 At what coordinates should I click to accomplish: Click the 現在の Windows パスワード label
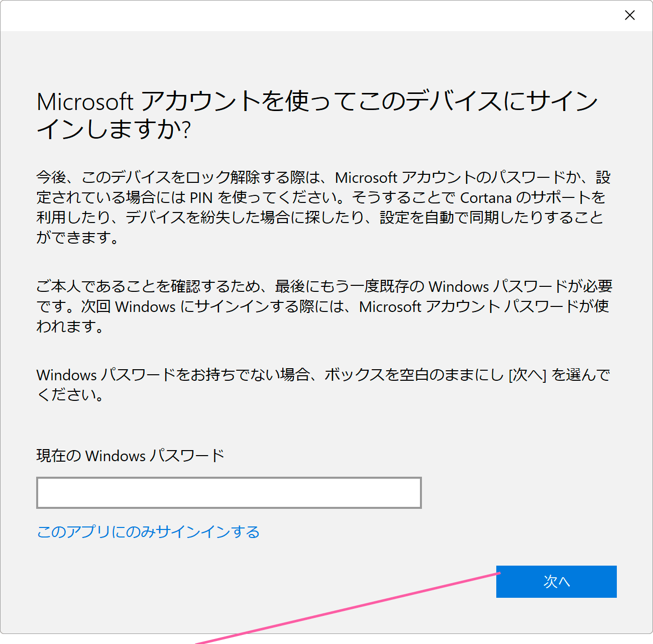point(131,456)
